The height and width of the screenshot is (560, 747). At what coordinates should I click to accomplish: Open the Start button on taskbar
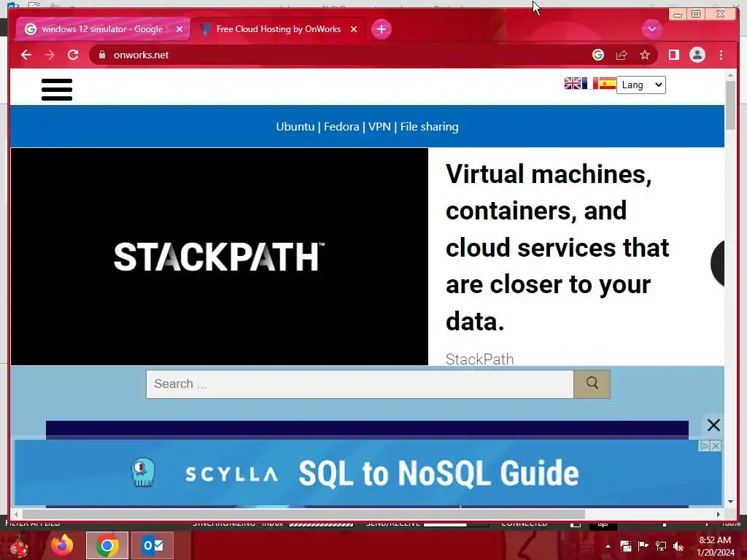pyautogui.click(x=19, y=545)
